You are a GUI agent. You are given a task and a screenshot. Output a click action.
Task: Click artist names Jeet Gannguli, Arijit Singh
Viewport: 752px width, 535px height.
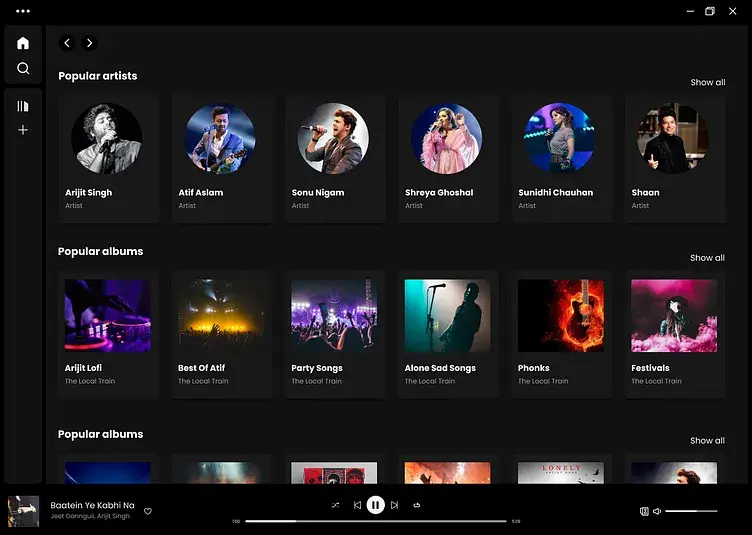[x=90, y=516]
